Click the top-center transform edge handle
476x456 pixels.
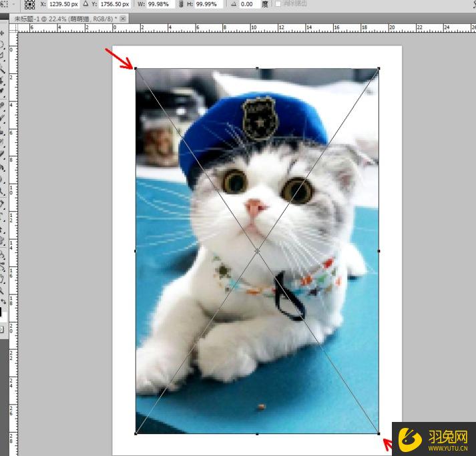[257, 69]
